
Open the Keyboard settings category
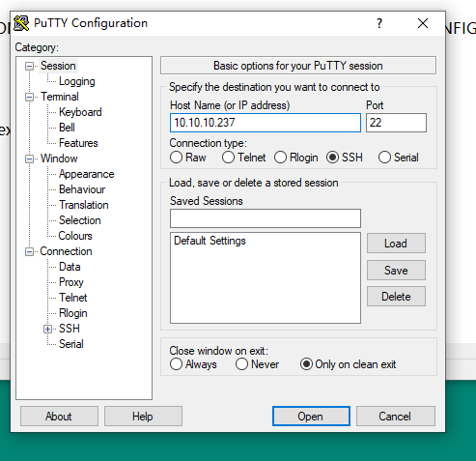point(80,112)
